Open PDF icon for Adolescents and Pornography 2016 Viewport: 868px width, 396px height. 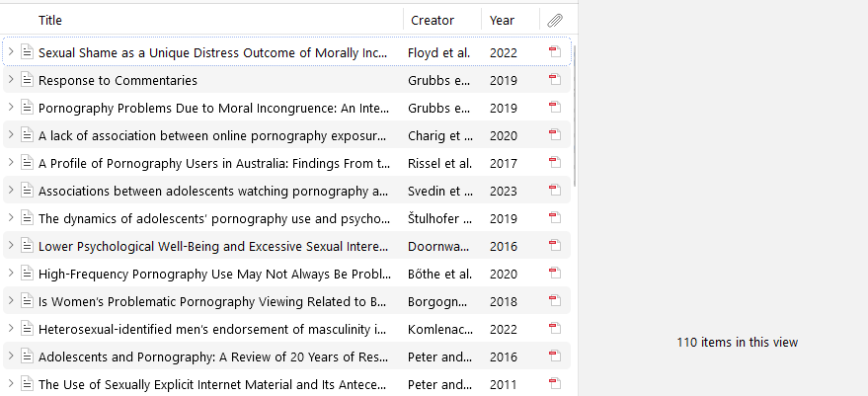point(555,356)
